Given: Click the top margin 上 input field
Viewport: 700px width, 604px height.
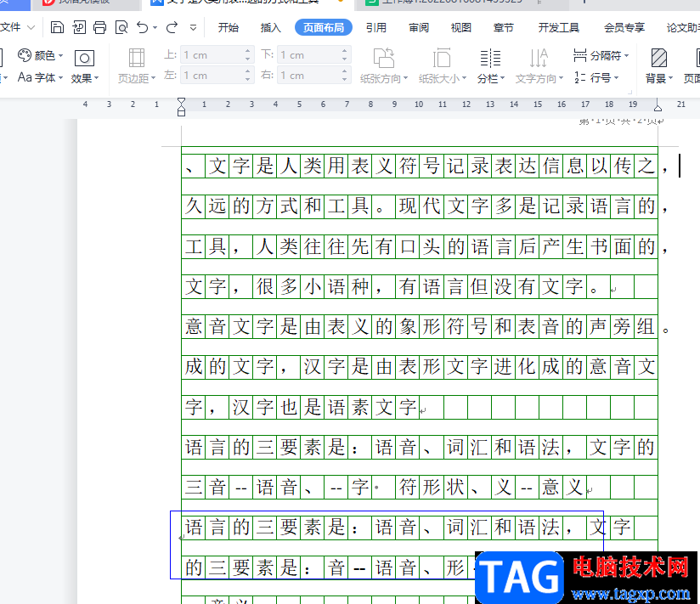Looking at the screenshot, I should coord(212,55).
